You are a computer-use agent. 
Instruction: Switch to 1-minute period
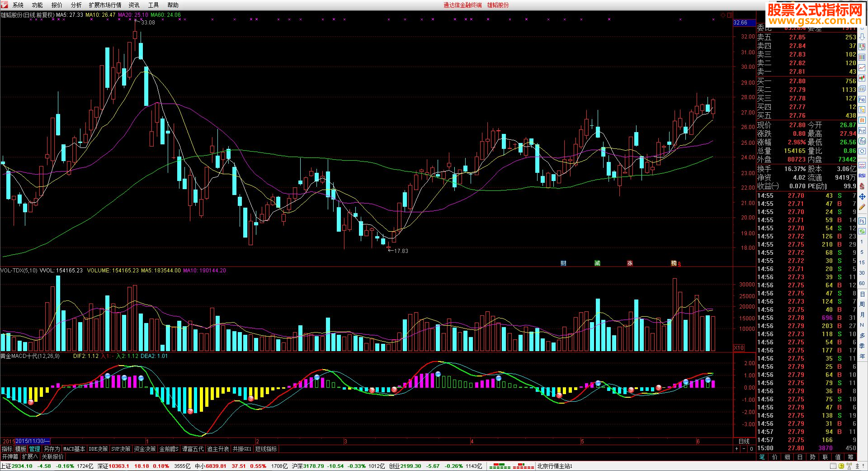862,242
